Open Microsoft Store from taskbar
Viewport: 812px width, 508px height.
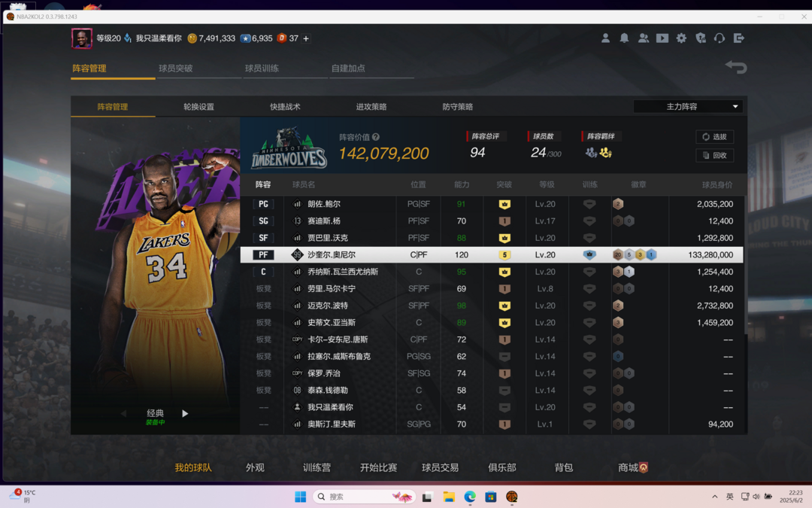pyautogui.click(x=490, y=497)
